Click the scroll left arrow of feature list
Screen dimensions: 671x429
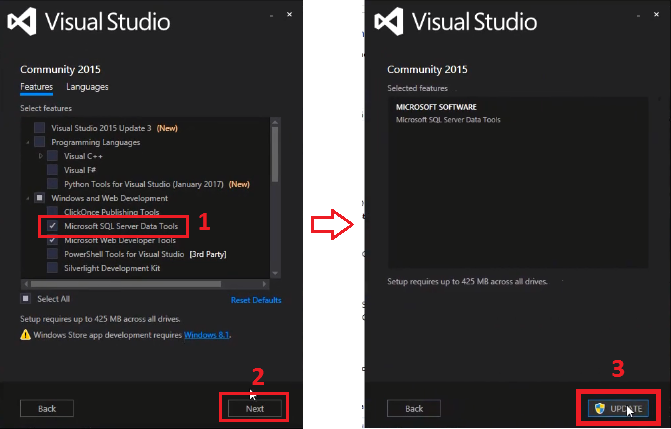[26, 284]
